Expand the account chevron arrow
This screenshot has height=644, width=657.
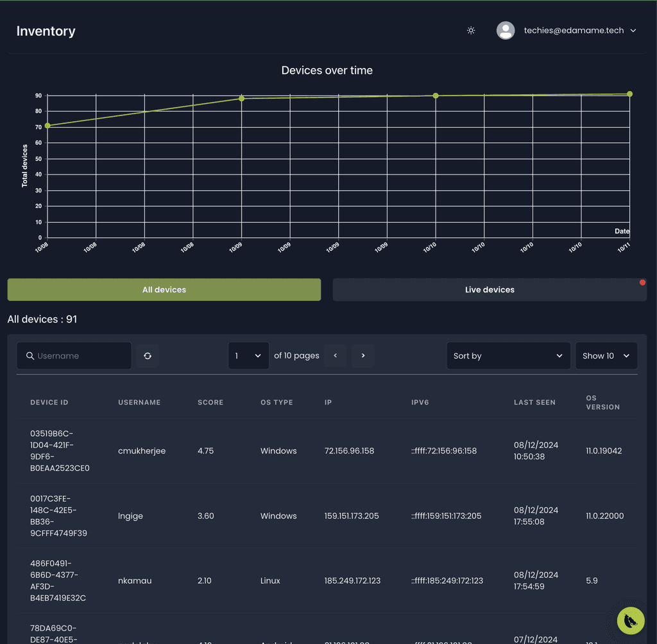coord(633,31)
